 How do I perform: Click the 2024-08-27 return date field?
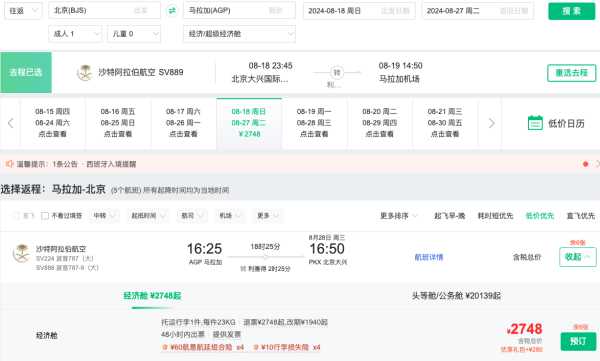[478, 11]
